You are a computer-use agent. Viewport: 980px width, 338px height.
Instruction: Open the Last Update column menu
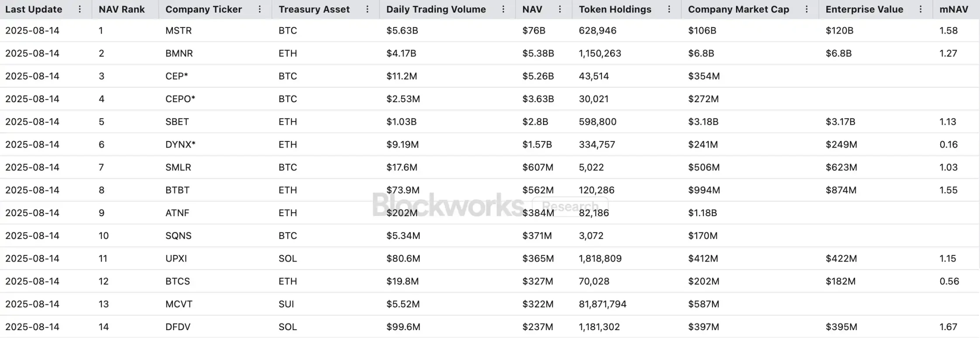[x=79, y=9]
